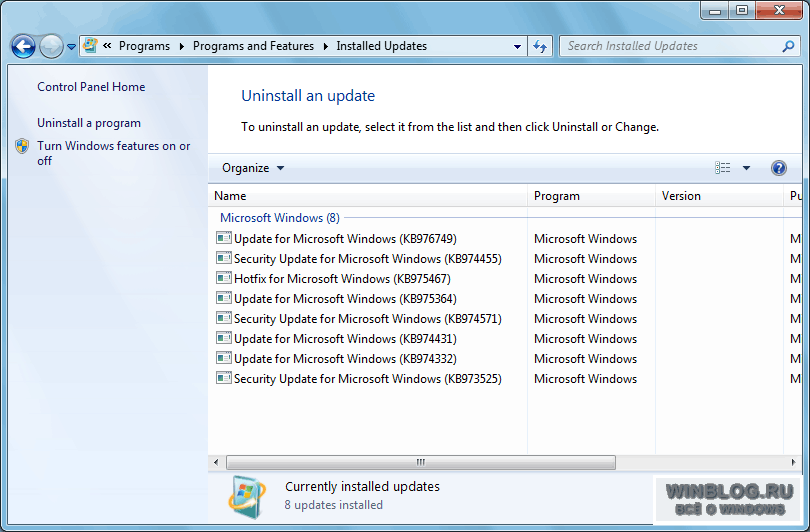Screen dimensions: 810x532
Task: Open Control Panel Home link
Action: coord(91,87)
